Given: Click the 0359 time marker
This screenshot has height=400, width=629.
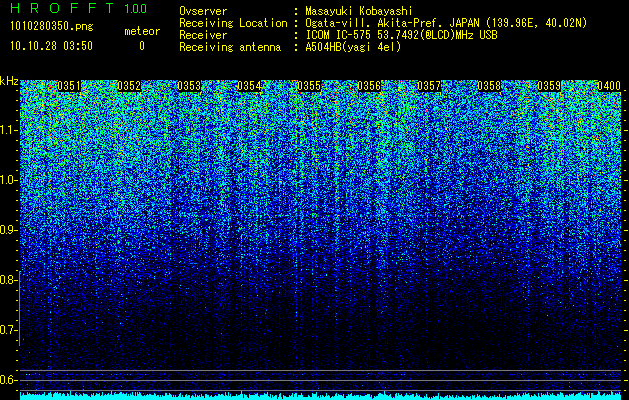Looking at the screenshot, I should coord(549,86).
